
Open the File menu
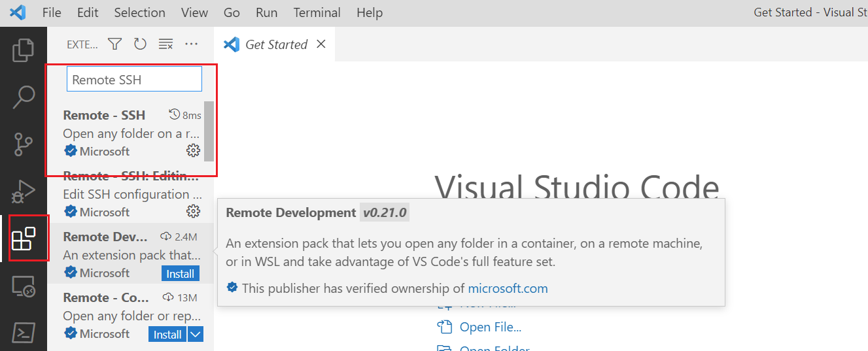click(52, 12)
